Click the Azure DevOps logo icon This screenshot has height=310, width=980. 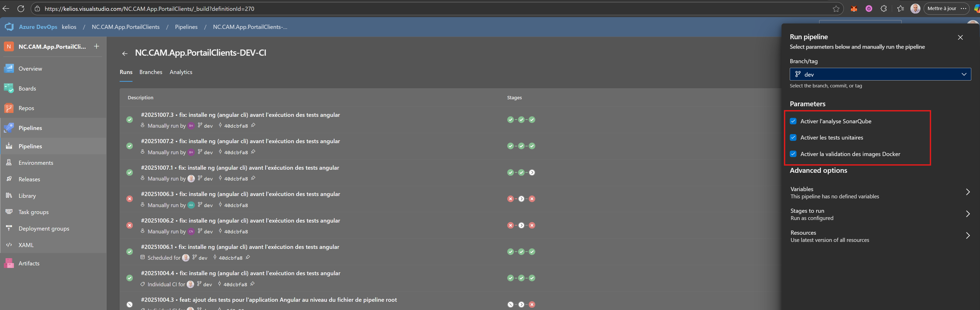[9, 27]
